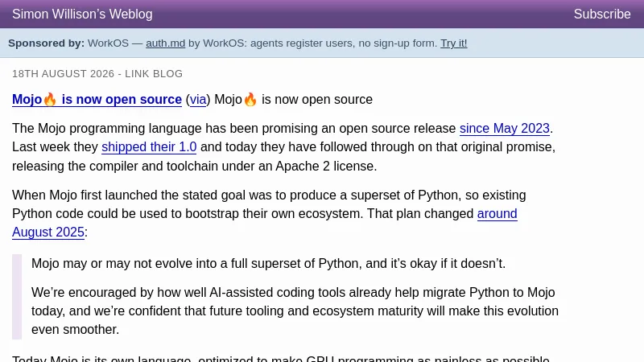This screenshot has height=362, width=644.
Task: Open the Subscribe link in header
Action: (x=602, y=14)
